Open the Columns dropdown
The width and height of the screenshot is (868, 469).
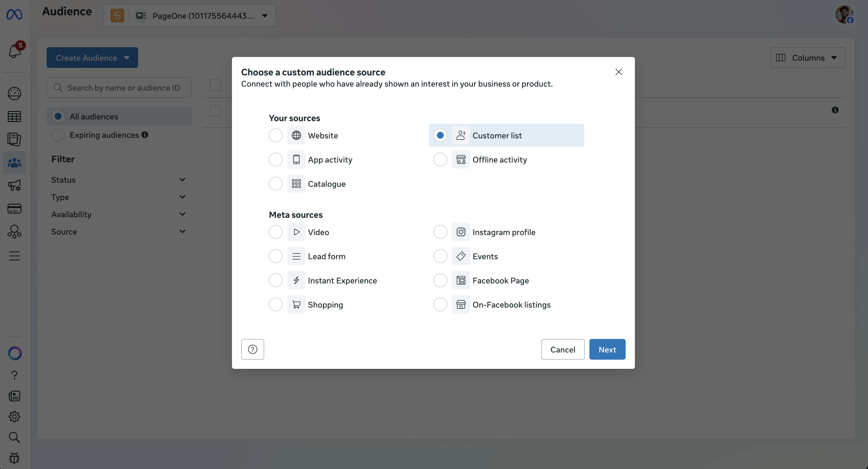pyautogui.click(x=807, y=58)
